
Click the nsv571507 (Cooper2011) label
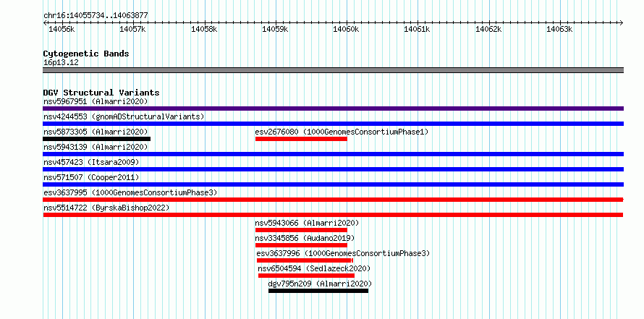91,177
